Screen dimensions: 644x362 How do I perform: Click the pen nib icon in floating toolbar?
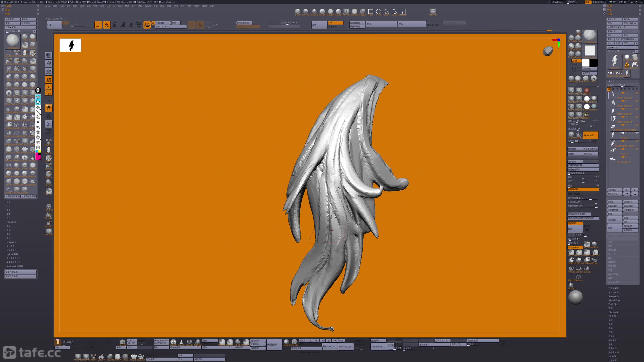pos(38,90)
